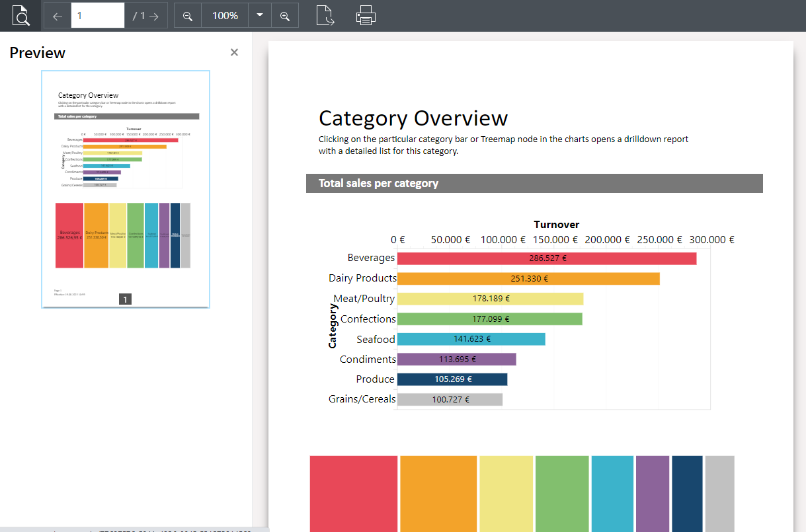Select the page 1 thumbnail

[x=126, y=189]
